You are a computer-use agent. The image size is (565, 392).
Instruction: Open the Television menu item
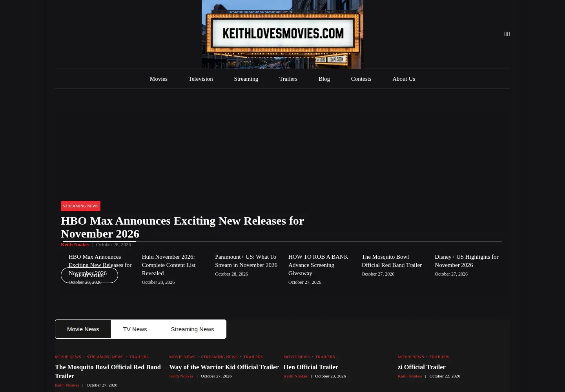pos(200,79)
